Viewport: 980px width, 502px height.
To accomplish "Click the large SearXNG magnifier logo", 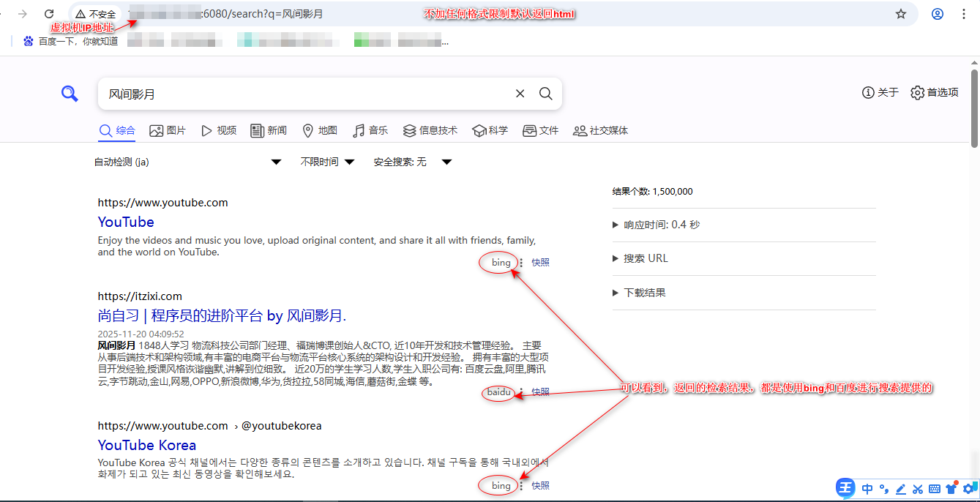I will pyautogui.click(x=70, y=93).
